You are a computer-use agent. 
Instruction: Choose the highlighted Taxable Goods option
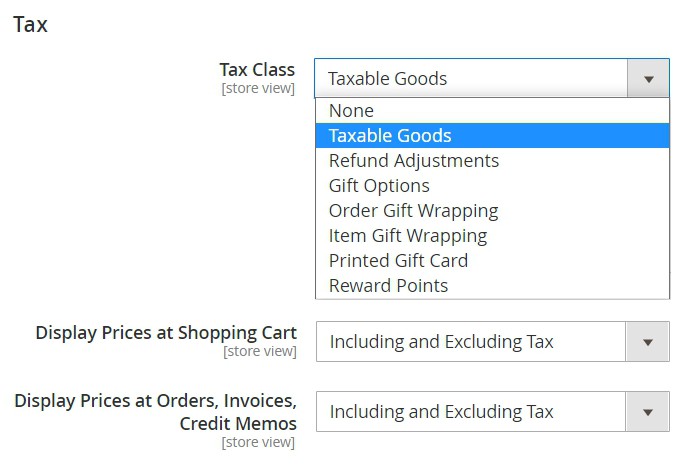point(390,136)
